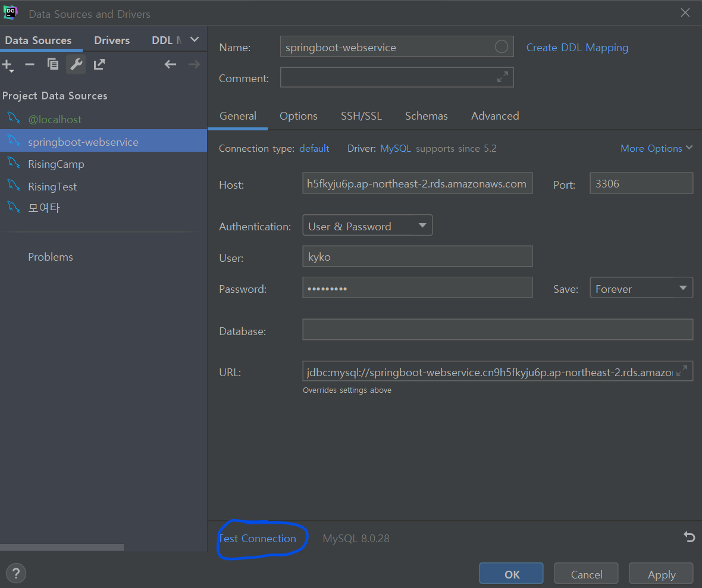Expand the URL field editor

click(x=682, y=371)
